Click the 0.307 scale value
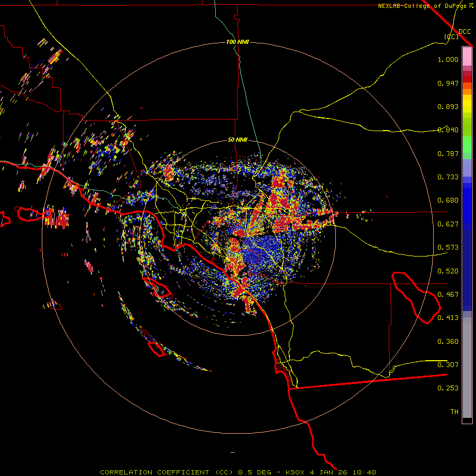476x476 pixels. [x=448, y=365]
